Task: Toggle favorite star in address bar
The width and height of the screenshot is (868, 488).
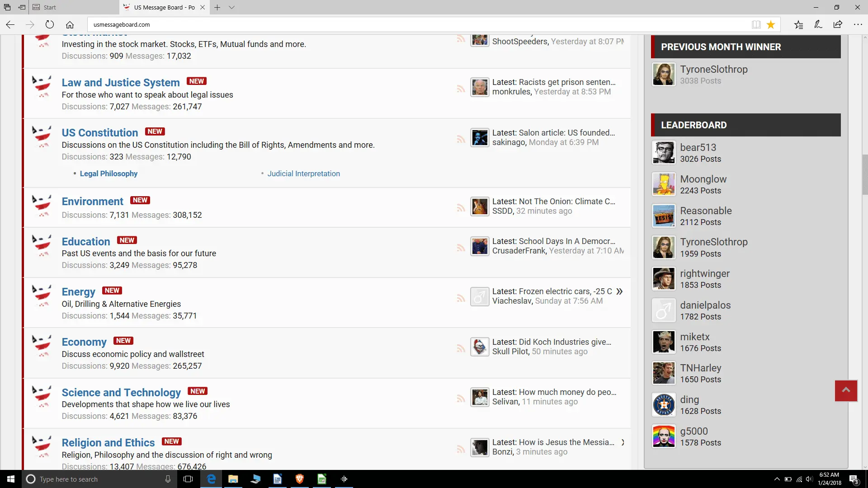Action: pos(771,25)
